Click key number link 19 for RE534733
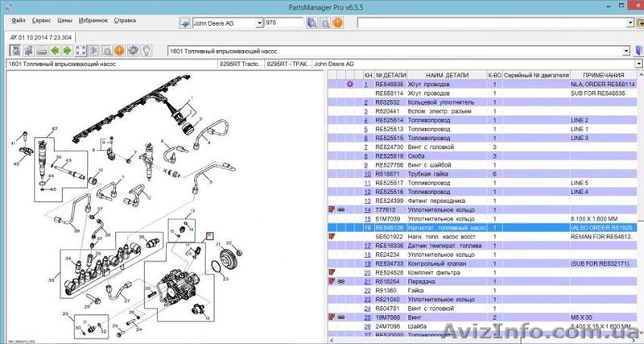Screen dimensions: 644x344 (367, 263)
